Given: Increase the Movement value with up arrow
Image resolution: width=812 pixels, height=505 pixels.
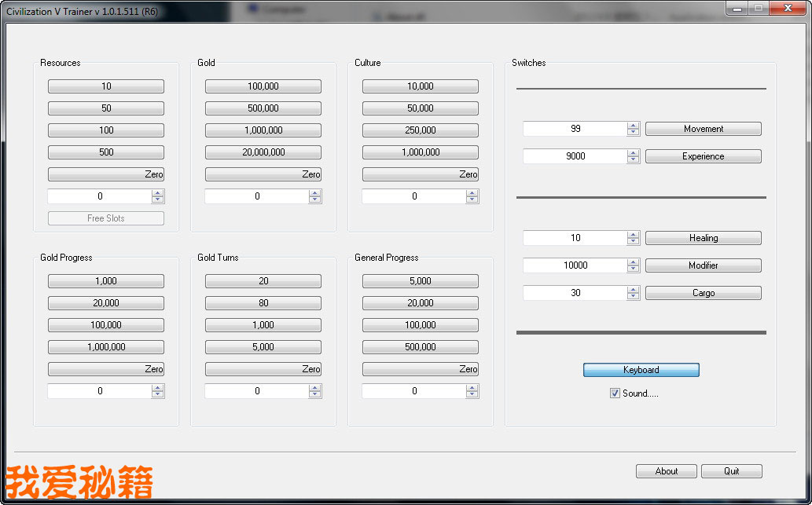Looking at the screenshot, I should click(x=634, y=125).
